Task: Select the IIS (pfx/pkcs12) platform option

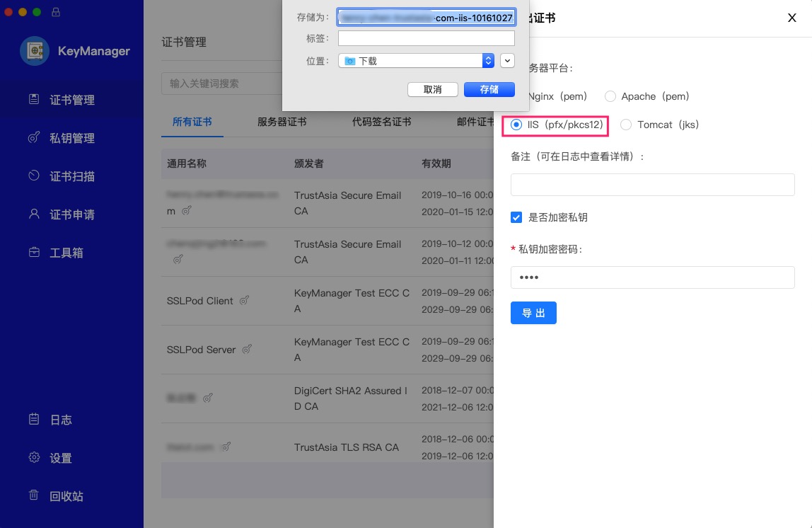Action: point(516,125)
